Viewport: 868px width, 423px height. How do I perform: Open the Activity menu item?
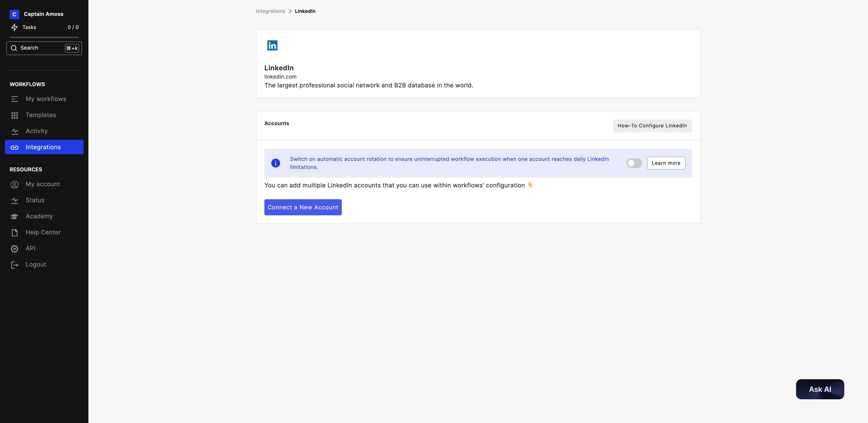tap(36, 131)
